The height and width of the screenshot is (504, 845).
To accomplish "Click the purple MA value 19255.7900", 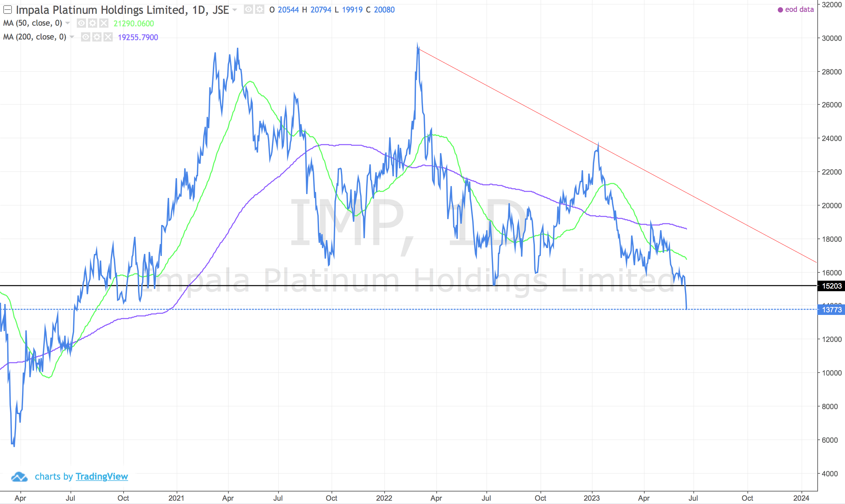I will pyautogui.click(x=138, y=37).
